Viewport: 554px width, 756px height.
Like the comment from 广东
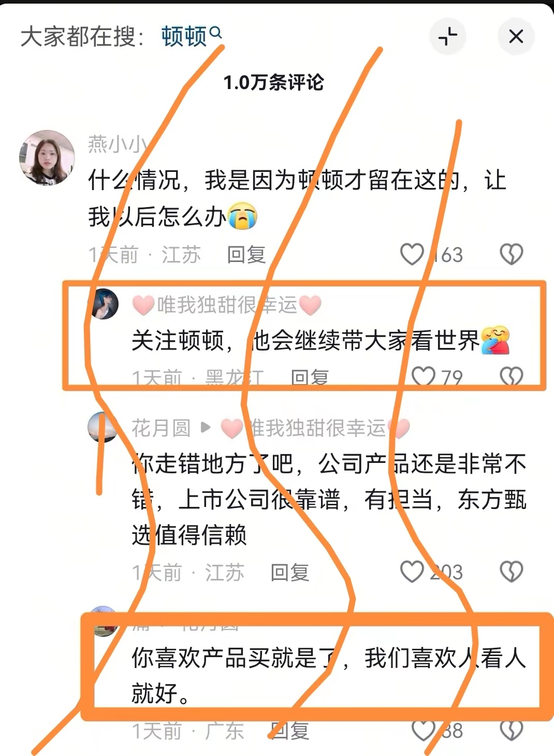tap(424, 730)
